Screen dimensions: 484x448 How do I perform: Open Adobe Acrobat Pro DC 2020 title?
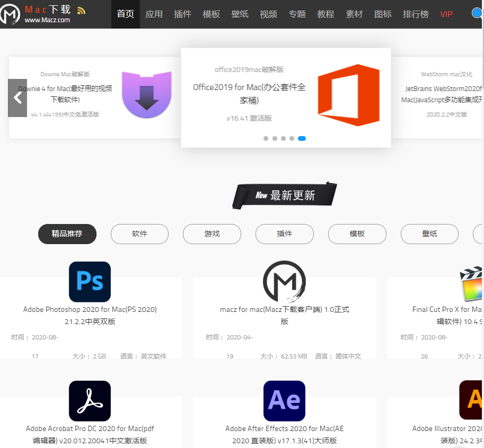[90, 434]
